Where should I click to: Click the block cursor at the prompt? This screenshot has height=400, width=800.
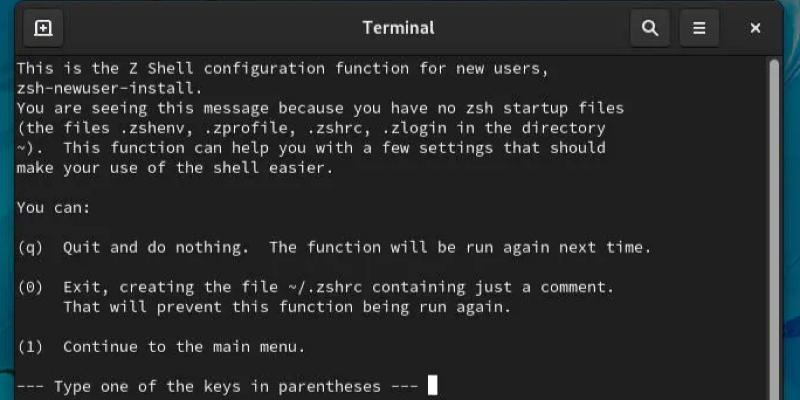coord(432,386)
